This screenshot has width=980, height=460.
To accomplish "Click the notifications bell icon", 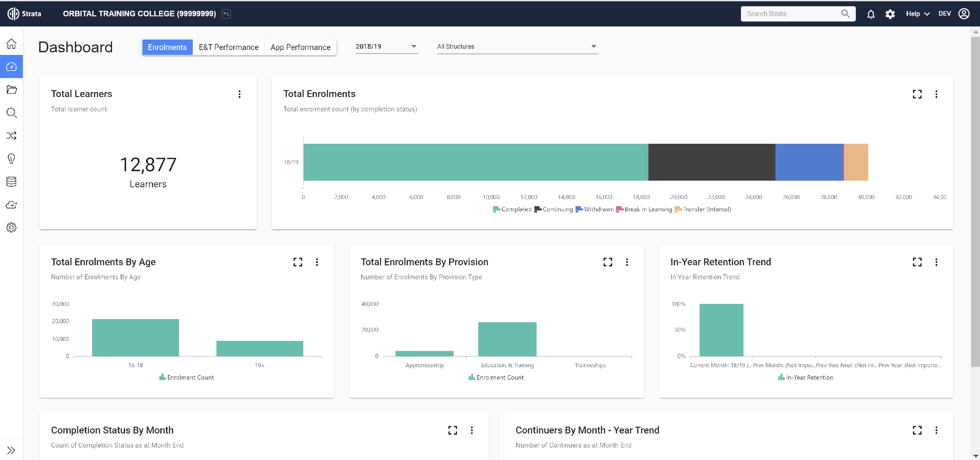I will 871,14.
